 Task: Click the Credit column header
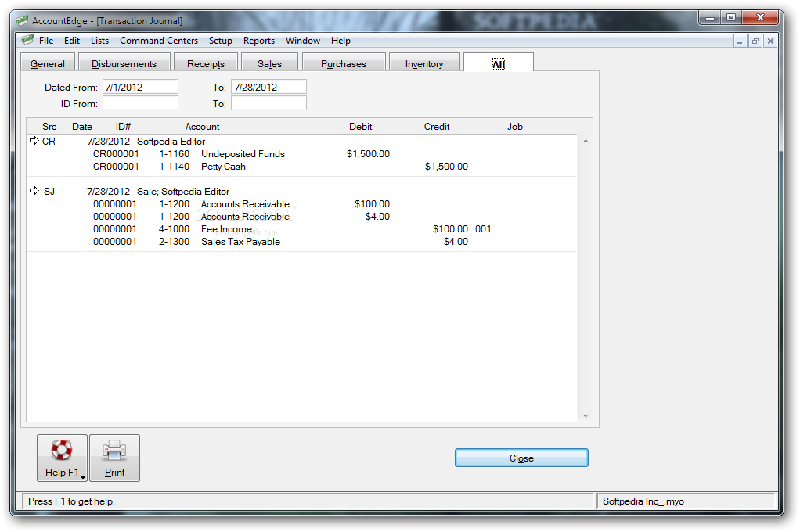coord(437,126)
